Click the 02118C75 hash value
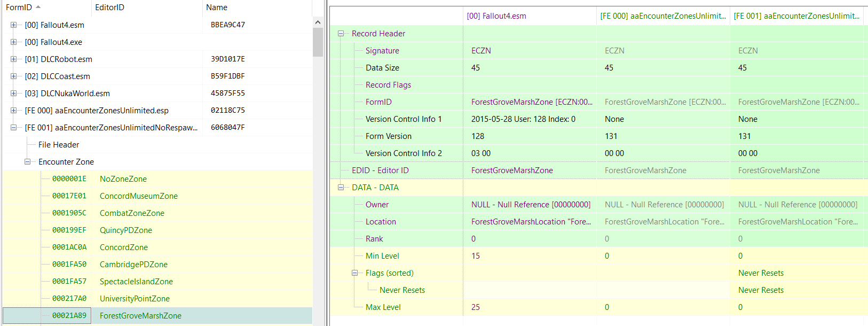 pos(228,111)
